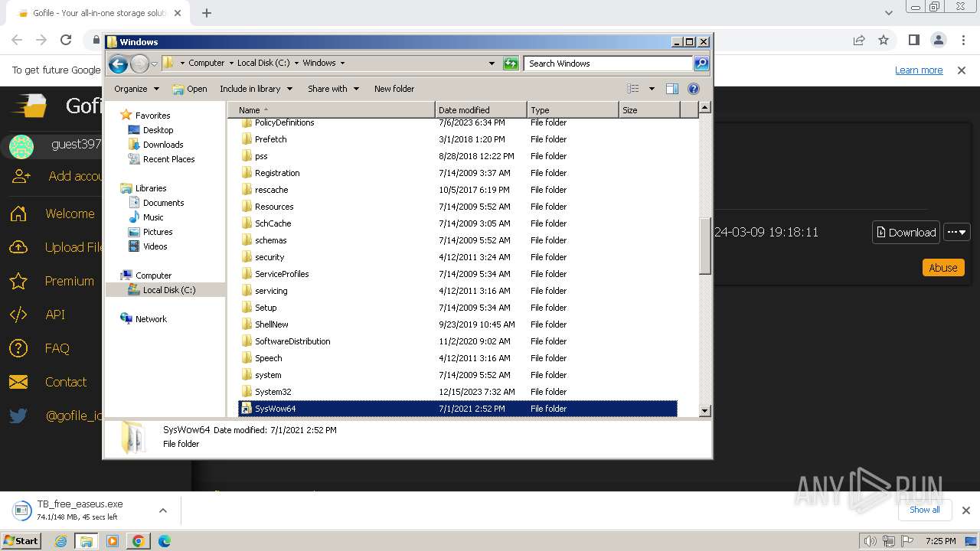Open a new Chrome tab
The height and width of the screenshot is (551, 980).
click(207, 13)
